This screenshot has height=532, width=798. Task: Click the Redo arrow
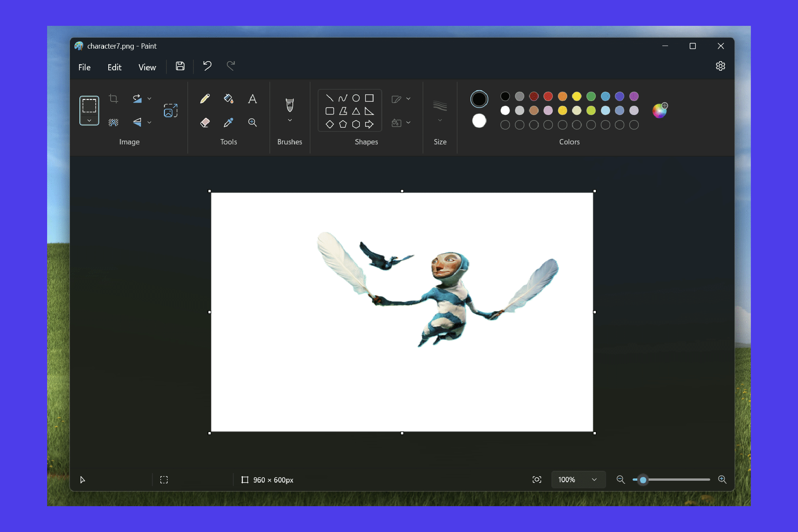click(x=231, y=66)
